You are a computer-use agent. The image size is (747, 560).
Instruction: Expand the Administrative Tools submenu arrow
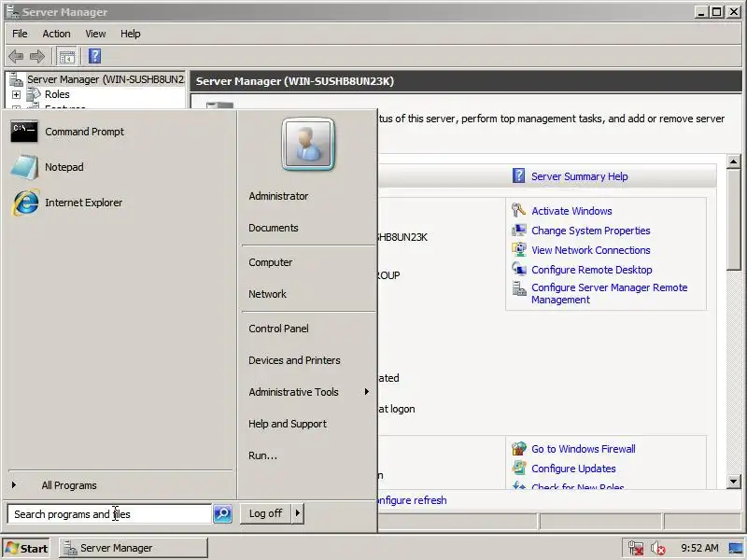tap(366, 391)
